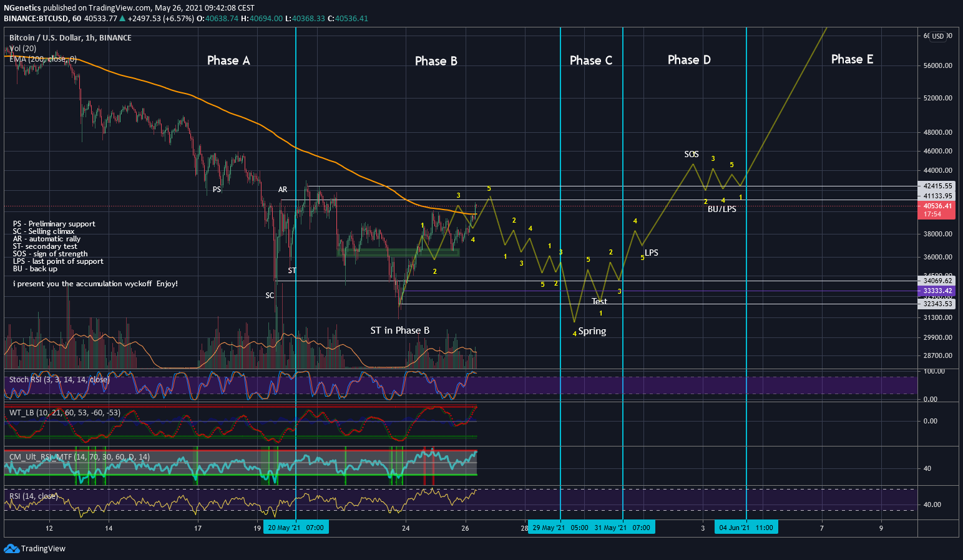This screenshot has height=560, width=963.
Task: Click date 12 on the time axis
Action: point(49,528)
